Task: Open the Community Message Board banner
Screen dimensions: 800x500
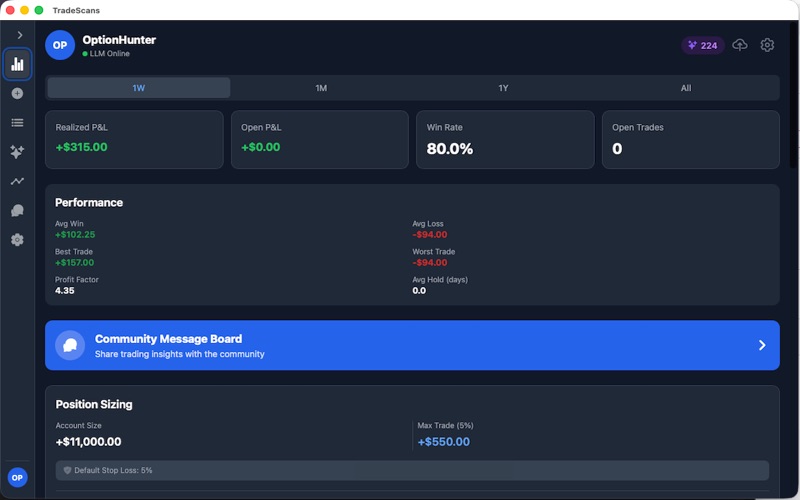Action: 412,345
